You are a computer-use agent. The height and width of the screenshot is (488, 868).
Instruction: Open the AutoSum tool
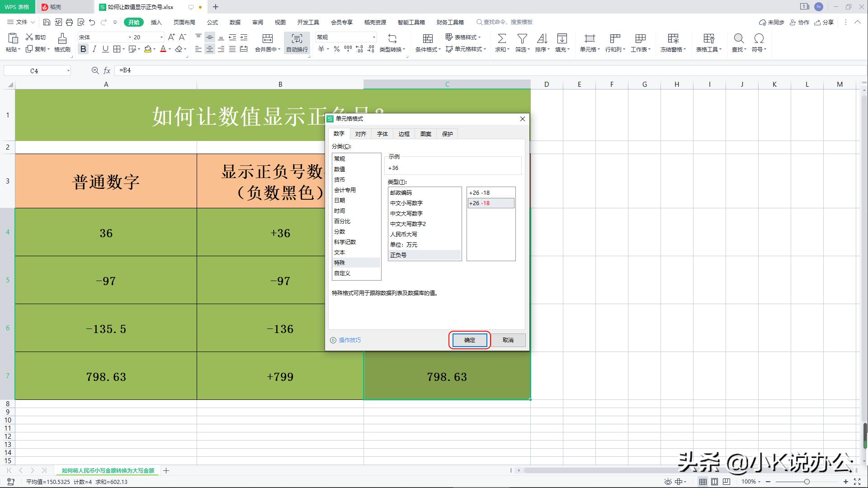click(x=501, y=43)
